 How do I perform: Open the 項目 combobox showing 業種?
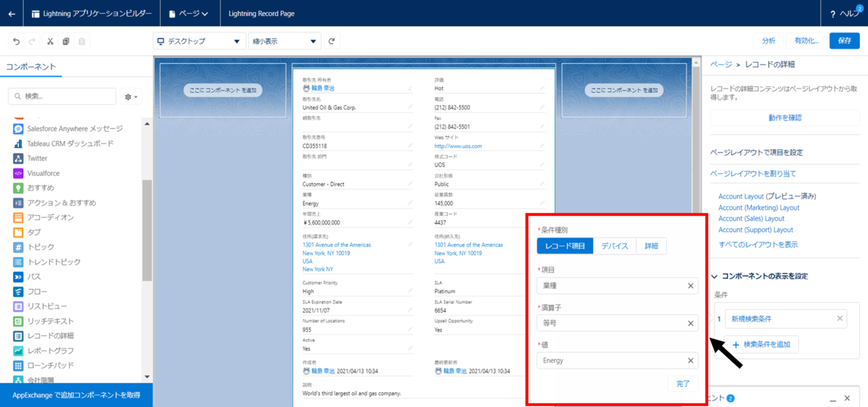coord(618,286)
